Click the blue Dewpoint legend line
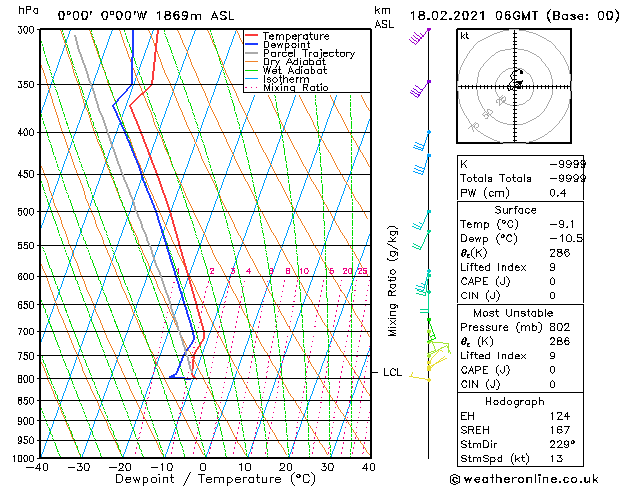Image resolution: width=629 pixels, height=486 pixels. (x=251, y=44)
